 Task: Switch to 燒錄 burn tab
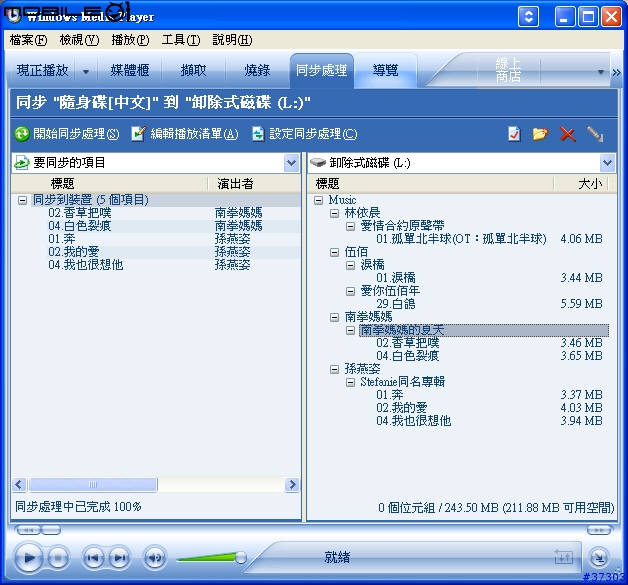click(257, 71)
